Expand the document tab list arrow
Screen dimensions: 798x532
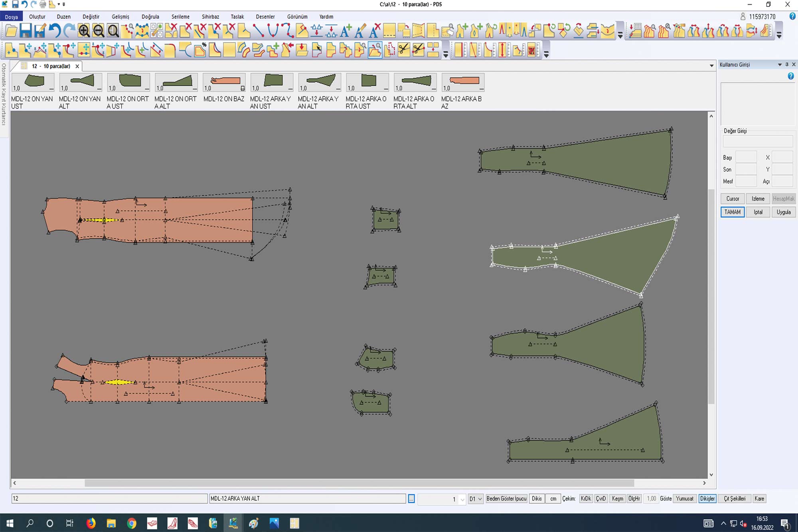711,66
